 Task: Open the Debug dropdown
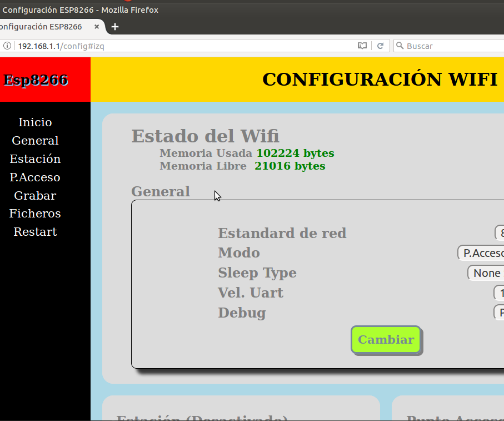click(500, 312)
